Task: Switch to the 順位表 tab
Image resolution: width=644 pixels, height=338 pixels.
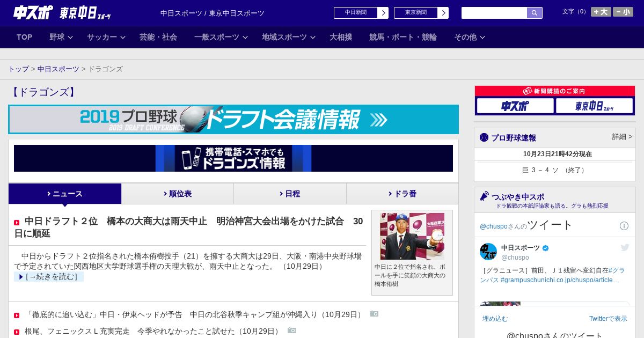Action: point(178,194)
